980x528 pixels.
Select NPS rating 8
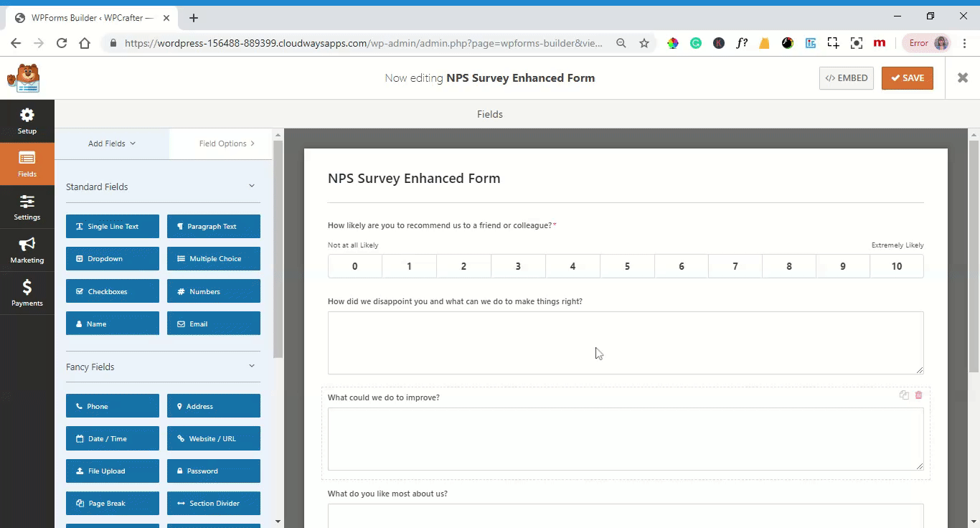(x=789, y=266)
